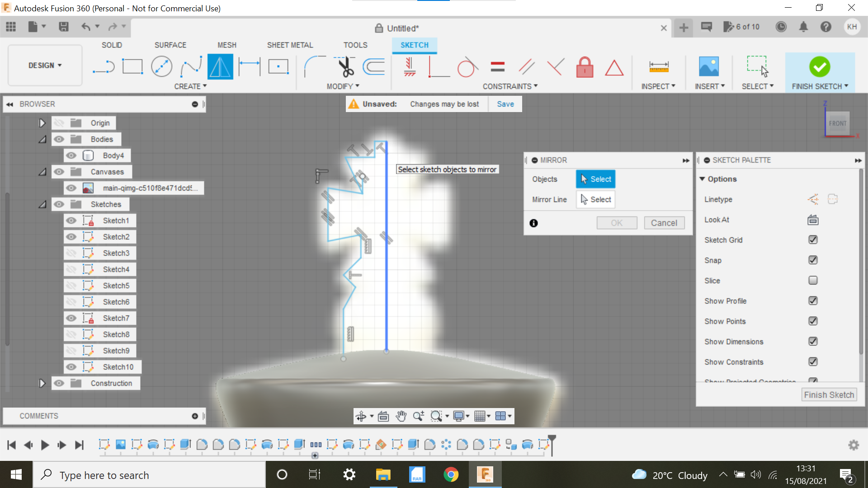
Task: Switch to the SHEET METAL tab
Action: [289, 45]
